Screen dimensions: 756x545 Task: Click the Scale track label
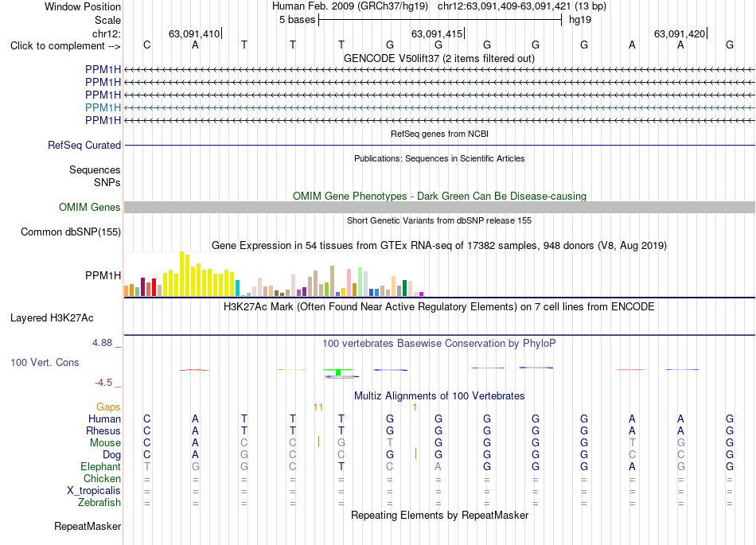[107, 20]
